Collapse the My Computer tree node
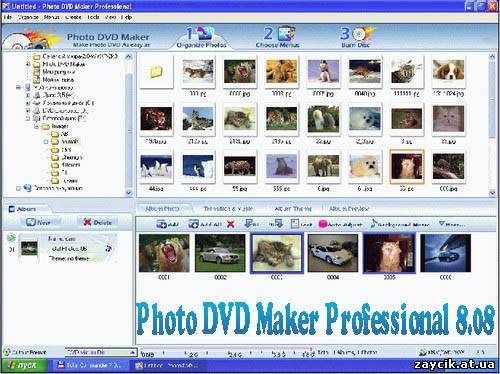 click(18, 87)
